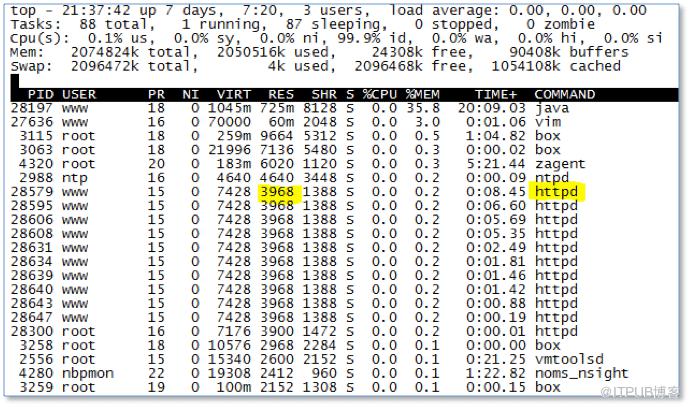Click the 35.8 %MEM value
The height and width of the screenshot is (407, 690).
click(422, 108)
